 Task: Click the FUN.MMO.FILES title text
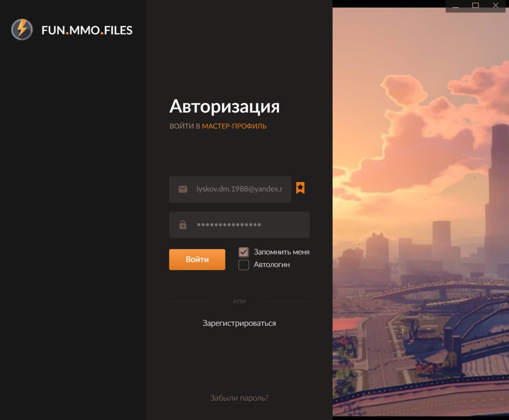[x=87, y=30]
